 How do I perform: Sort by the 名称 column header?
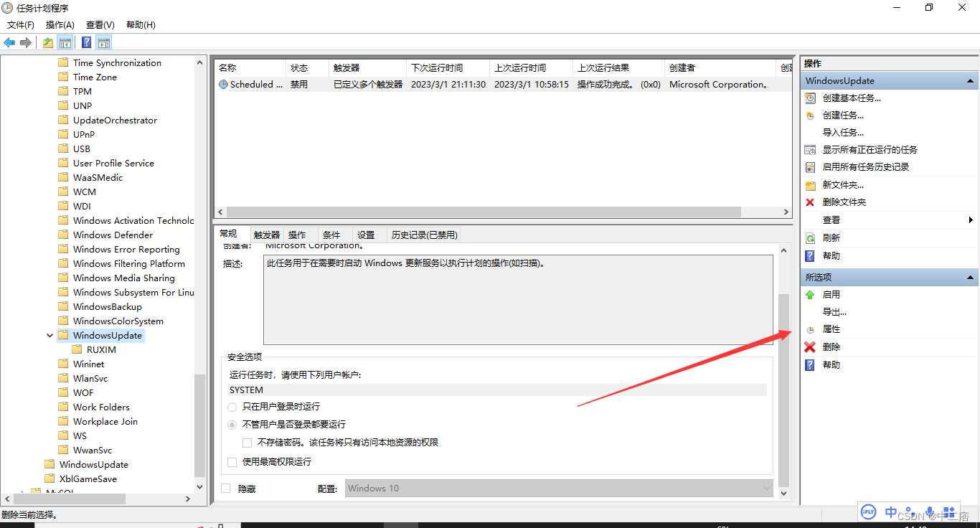pos(250,68)
